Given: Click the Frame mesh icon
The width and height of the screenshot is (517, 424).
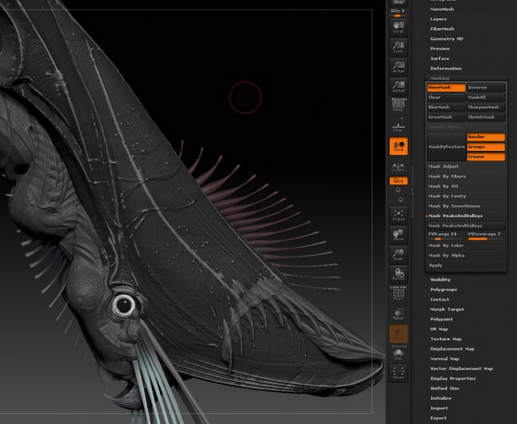Looking at the screenshot, I should [398, 215].
